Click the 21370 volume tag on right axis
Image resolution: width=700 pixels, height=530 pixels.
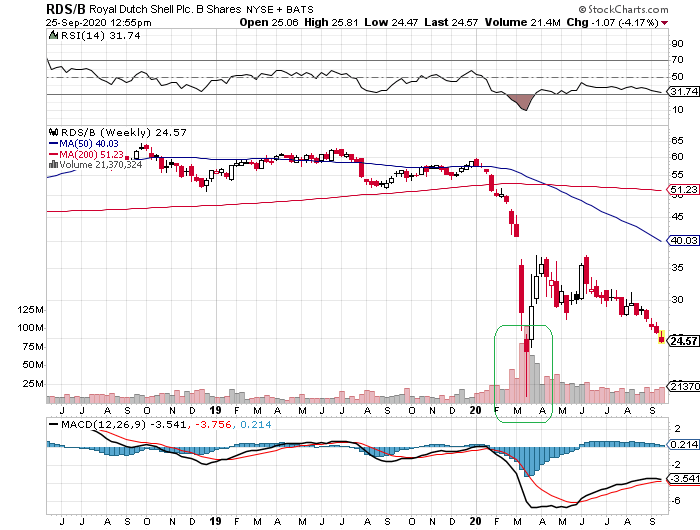(683, 386)
